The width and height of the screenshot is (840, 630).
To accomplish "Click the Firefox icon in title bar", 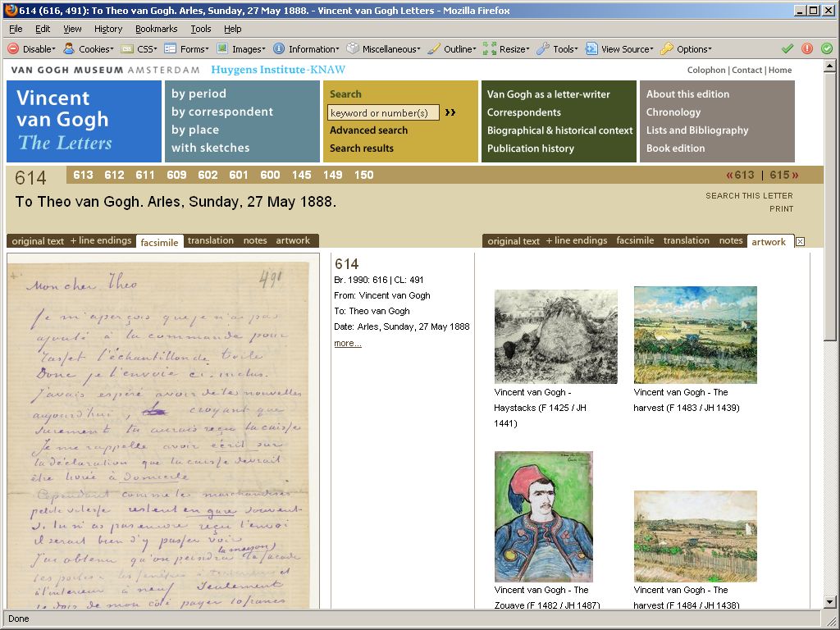I will 10,10.
